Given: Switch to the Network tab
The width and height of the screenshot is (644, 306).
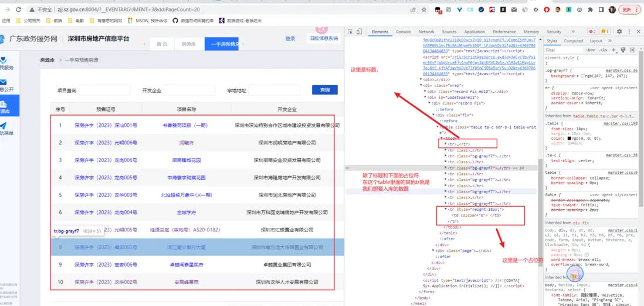Looking at the screenshot, I should 426,32.
